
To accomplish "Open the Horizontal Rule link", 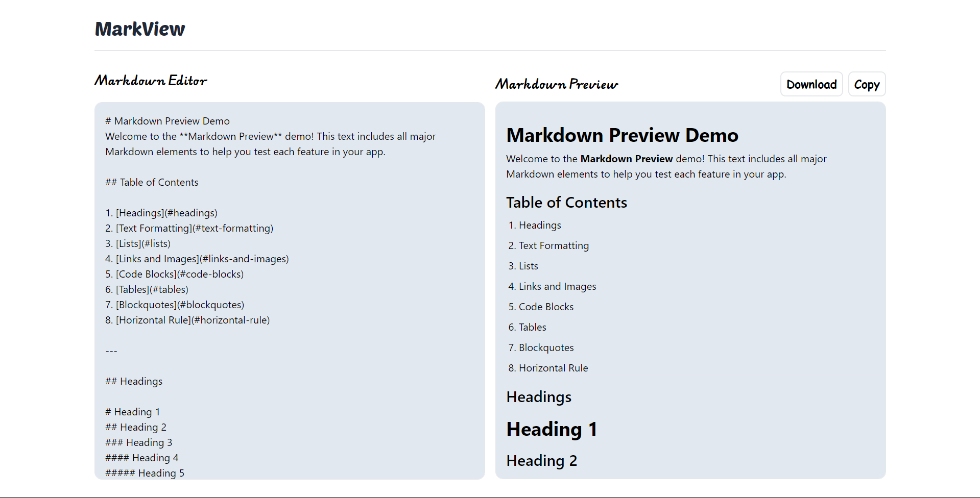I will [553, 367].
